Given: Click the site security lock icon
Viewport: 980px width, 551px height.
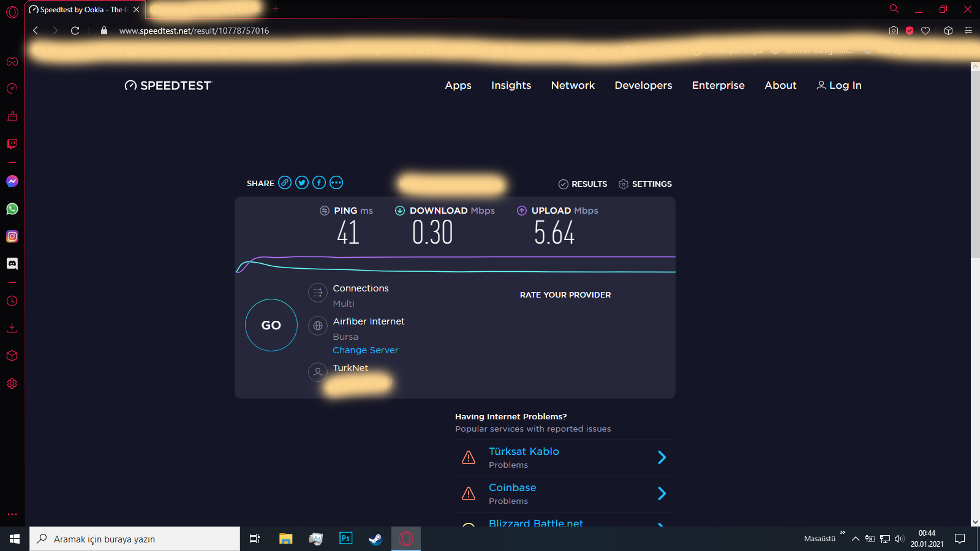Looking at the screenshot, I should (104, 31).
